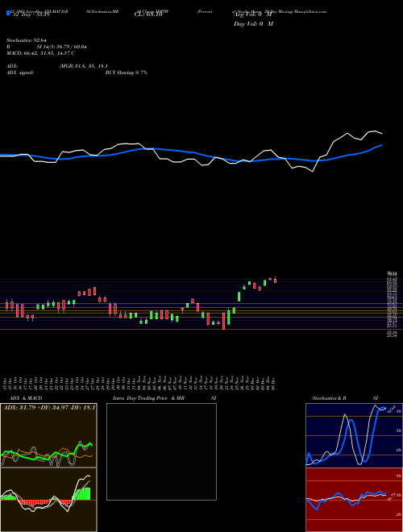Click the 'Avg Vol: 0 M' label

click(x=253, y=15)
